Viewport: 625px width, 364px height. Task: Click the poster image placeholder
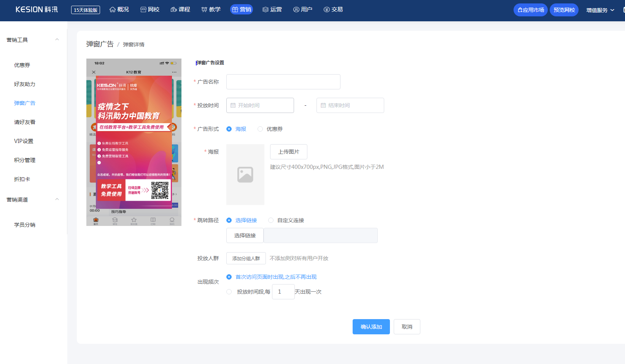coord(245,175)
